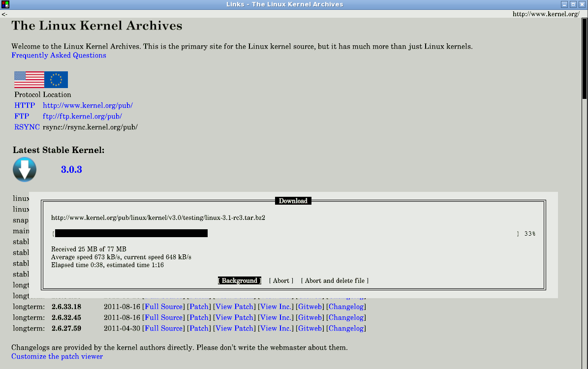Click The Linux Kernel Archives heading

pyautogui.click(x=97, y=26)
